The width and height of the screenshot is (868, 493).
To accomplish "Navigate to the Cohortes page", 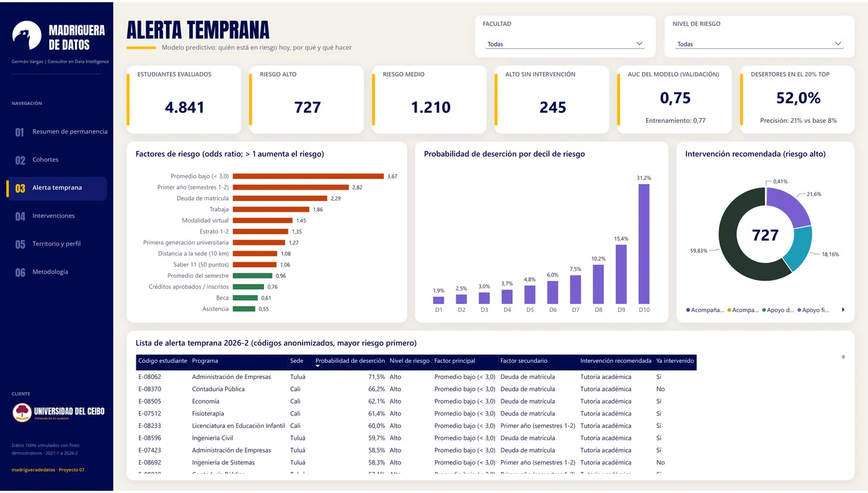I will pos(57,160).
